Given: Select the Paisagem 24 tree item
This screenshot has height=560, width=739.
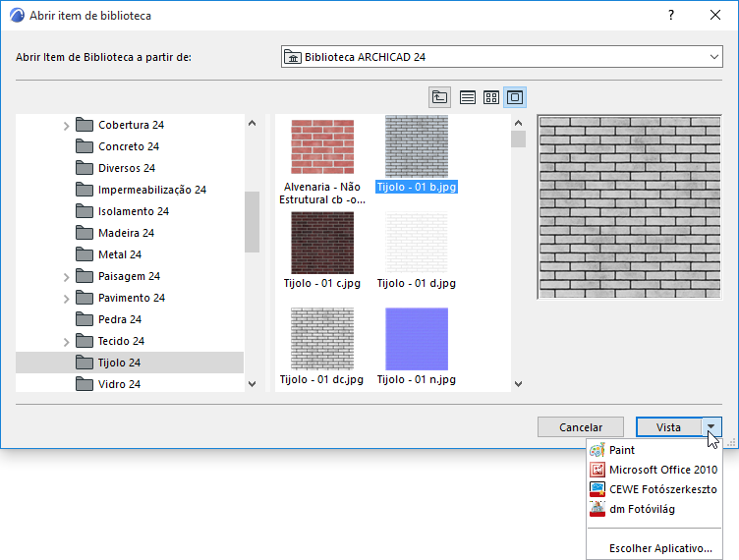Looking at the screenshot, I should (130, 276).
